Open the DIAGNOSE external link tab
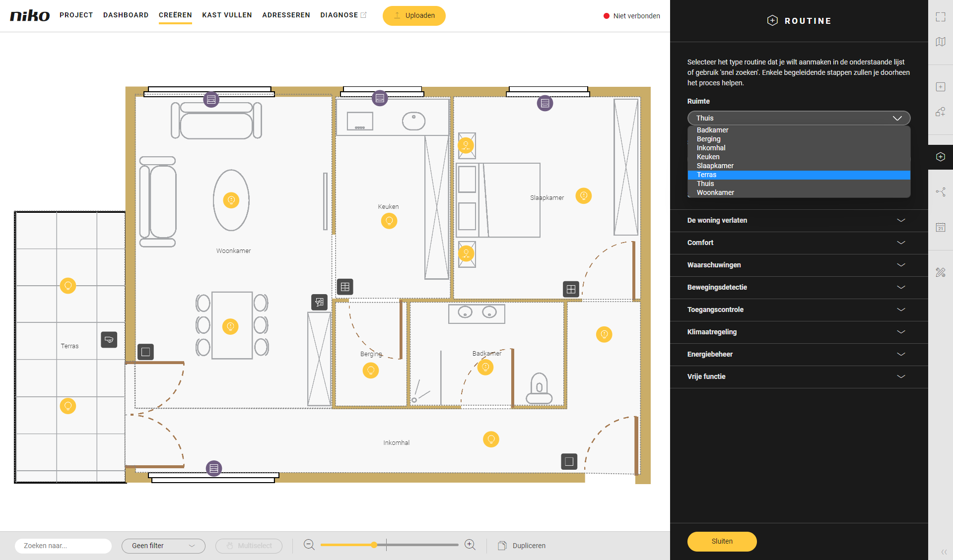Image resolution: width=953 pixels, height=560 pixels. 343,15
